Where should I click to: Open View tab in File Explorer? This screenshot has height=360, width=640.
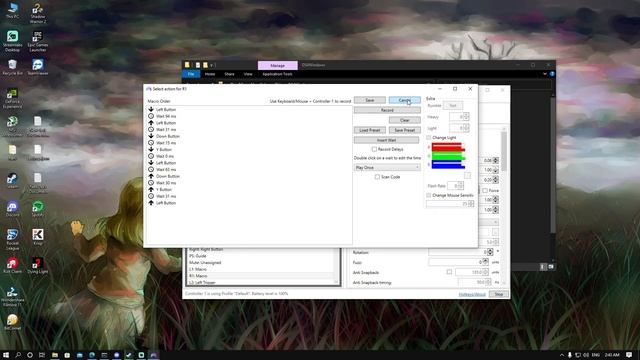(248, 74)
